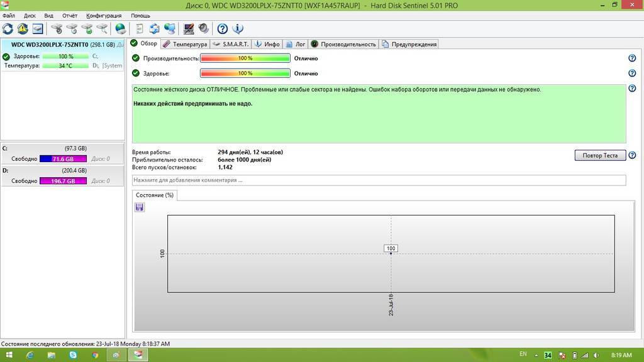
Task: Click the help icon beside Производительность row
Action: (x=632, y=58)
